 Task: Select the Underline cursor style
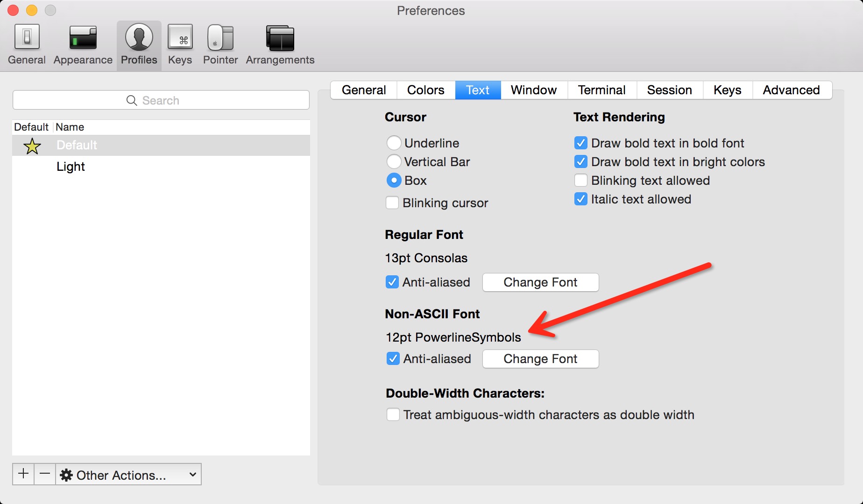click(393, 143)
